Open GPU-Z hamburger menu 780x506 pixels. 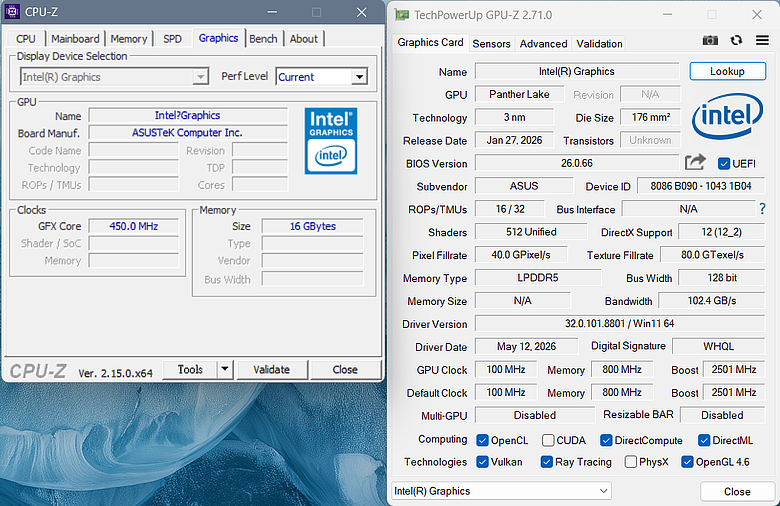[x=762, y=40]
